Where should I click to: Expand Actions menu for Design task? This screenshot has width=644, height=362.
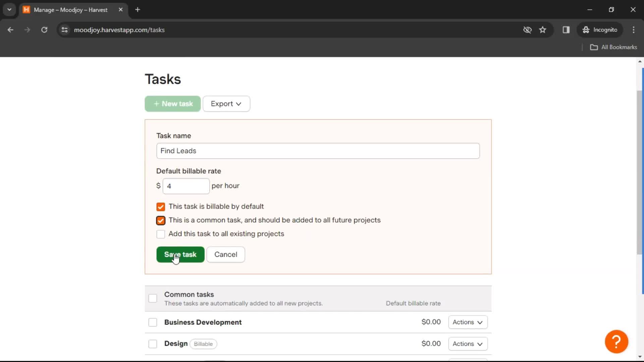tap(468, 344)
